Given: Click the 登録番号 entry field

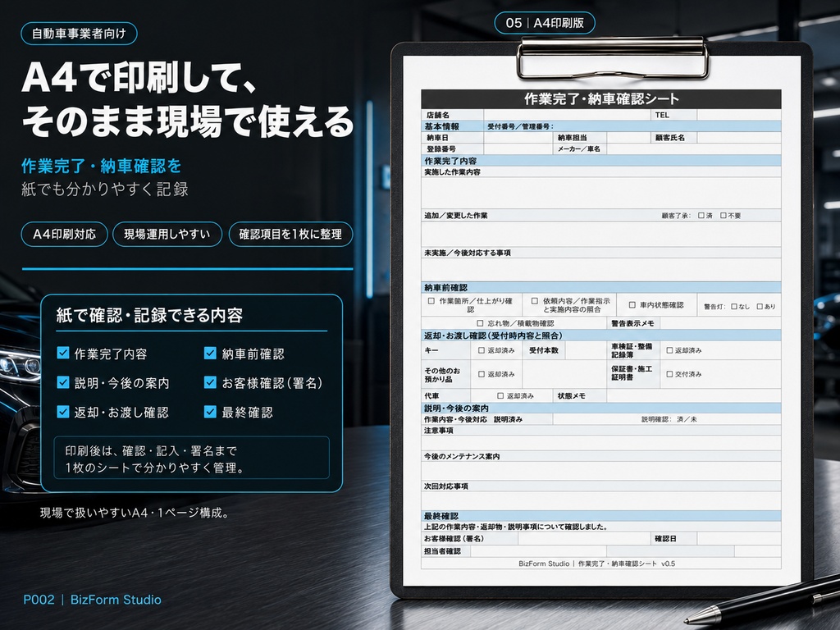Looking at the screenshot, I should coord(518,149).
